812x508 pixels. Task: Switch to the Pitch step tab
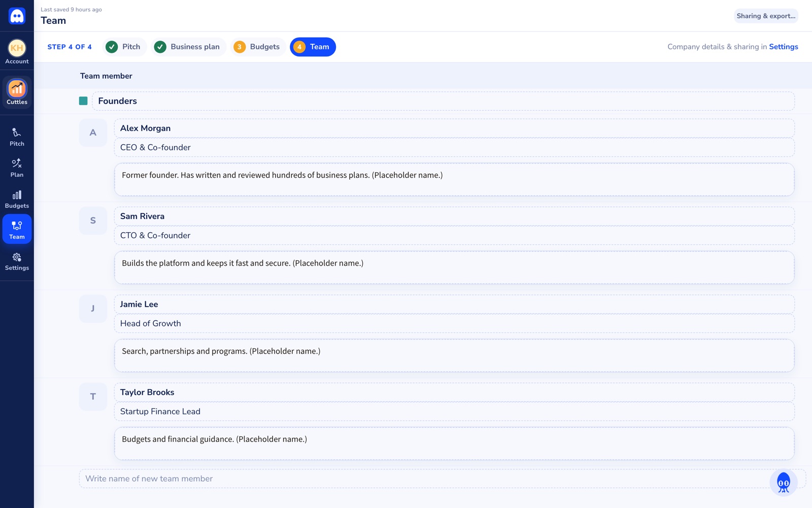click(124, 47)
